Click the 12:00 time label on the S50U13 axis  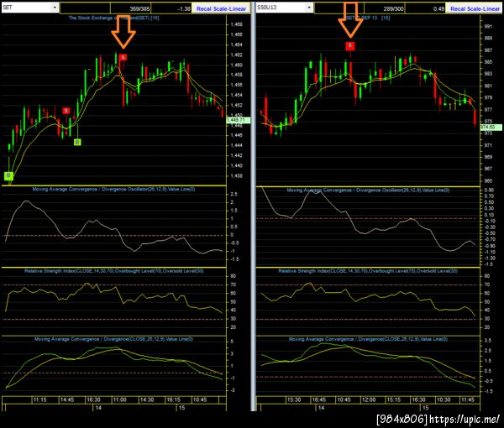(369, 399)
